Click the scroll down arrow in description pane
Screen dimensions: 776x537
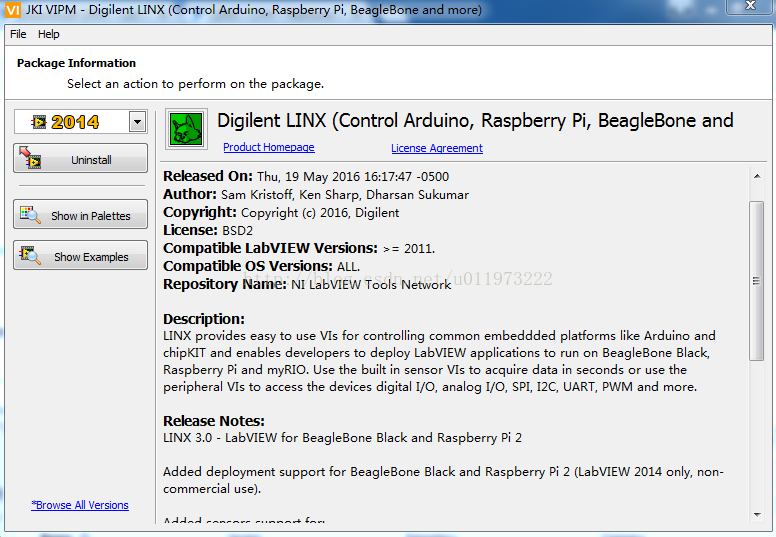pos(757,515)
